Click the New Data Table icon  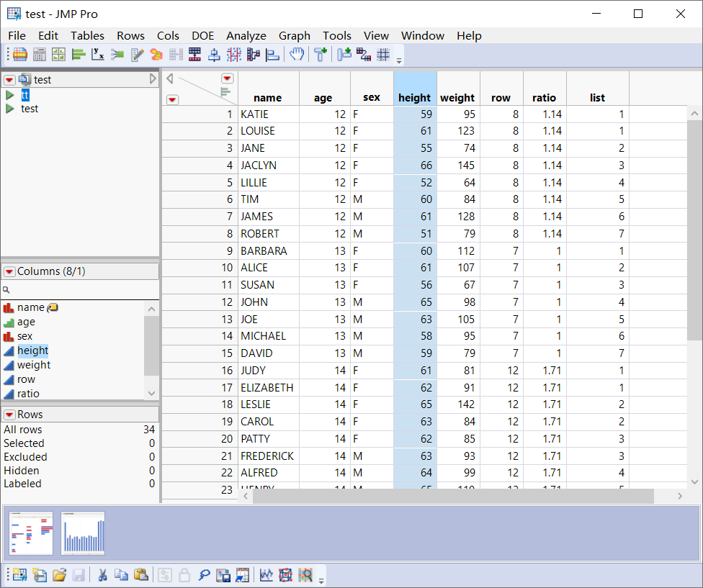pos(19,575)
